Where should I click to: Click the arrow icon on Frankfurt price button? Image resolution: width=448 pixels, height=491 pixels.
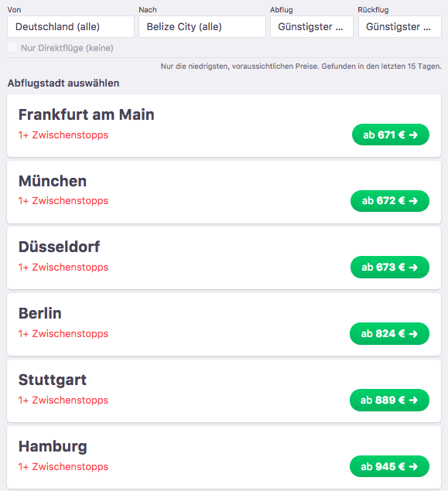[413, 135]
